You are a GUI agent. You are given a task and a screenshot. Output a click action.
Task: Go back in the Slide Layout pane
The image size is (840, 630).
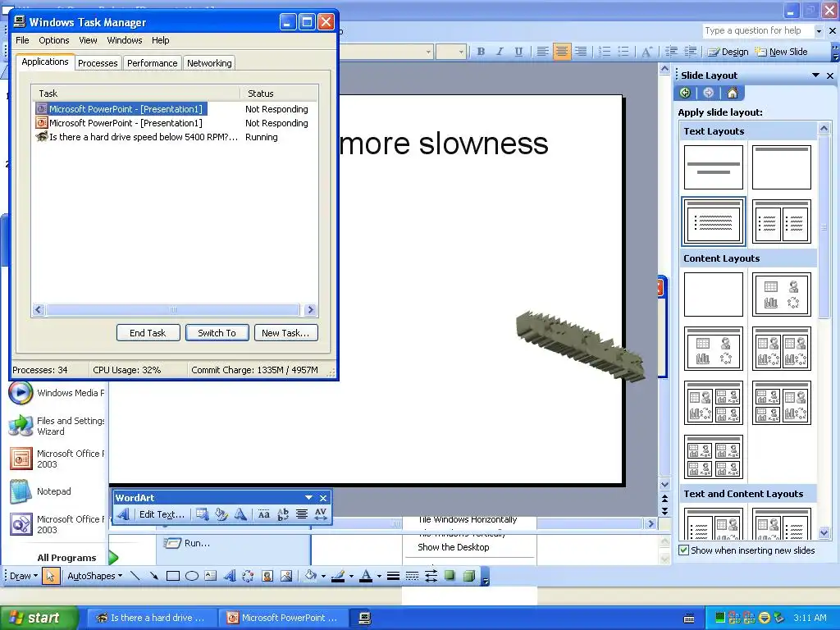[x=685, y=93]
